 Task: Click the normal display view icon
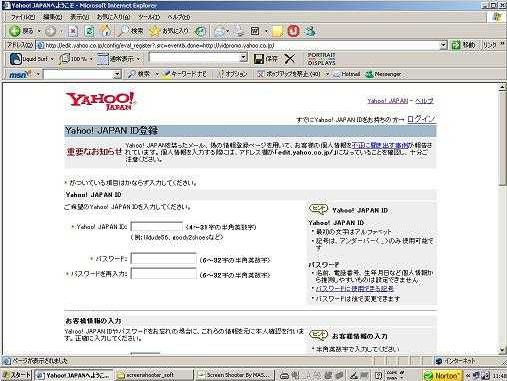point(102,59)
